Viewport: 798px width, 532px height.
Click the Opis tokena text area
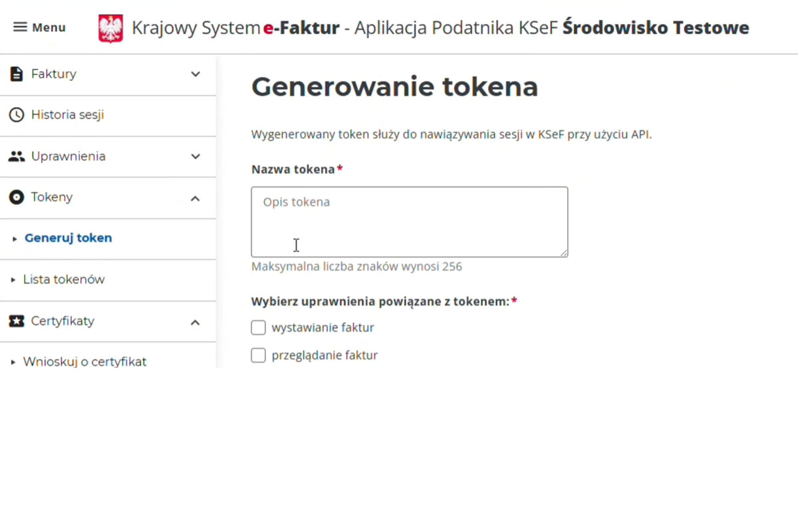pos(409,221)
